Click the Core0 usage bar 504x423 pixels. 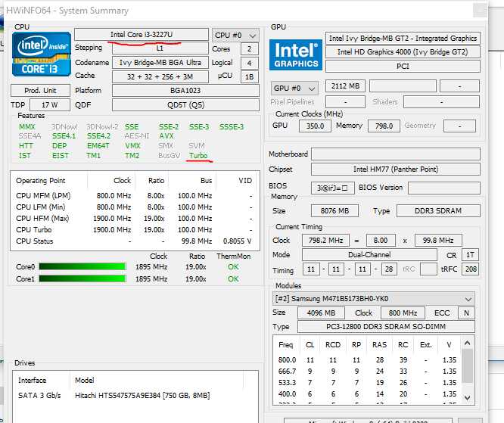pos(82,266)
